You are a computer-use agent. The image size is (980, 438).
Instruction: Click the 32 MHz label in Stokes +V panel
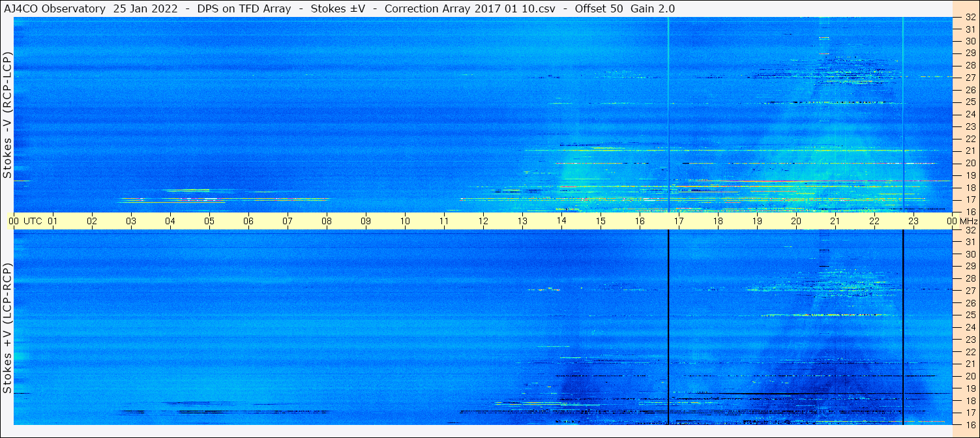click(970, 230)
